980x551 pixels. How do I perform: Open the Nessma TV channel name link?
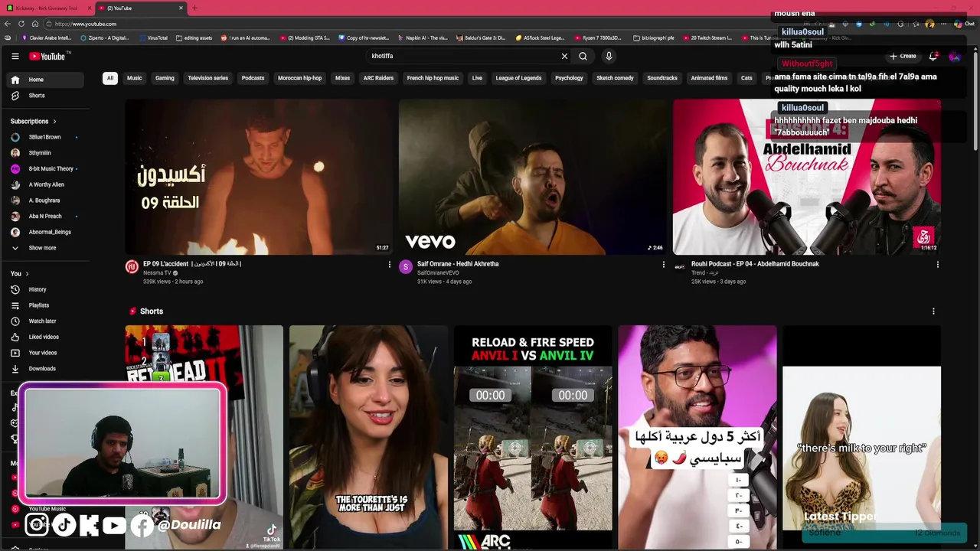pyautogui.click(x=157, y=273)
